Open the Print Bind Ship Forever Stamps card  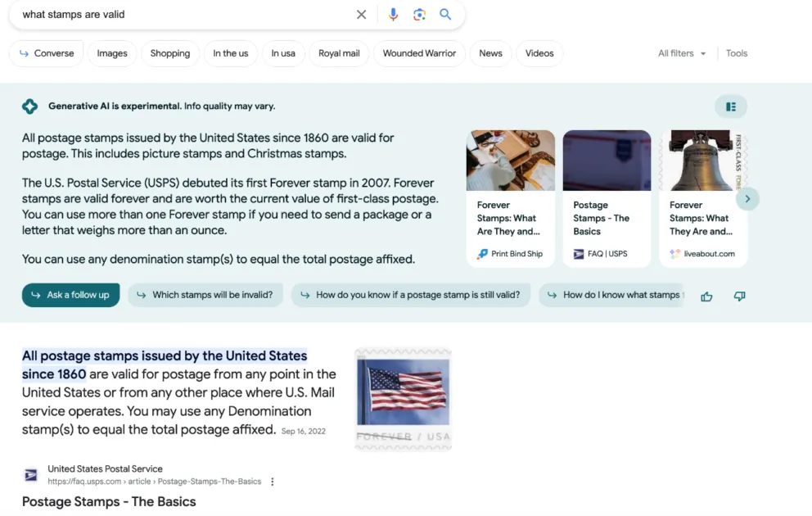pyautogui.click(x=510, y=198)
